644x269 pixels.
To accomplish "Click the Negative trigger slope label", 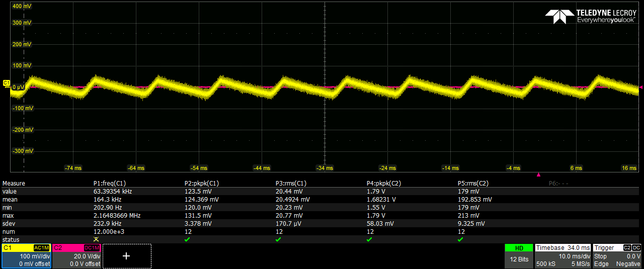I will click(x=628, y=264).
